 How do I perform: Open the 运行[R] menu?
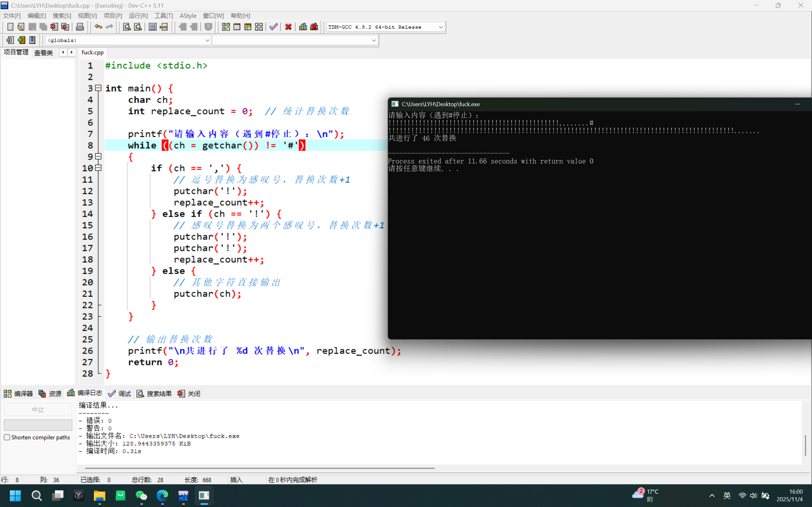(138, 16)
